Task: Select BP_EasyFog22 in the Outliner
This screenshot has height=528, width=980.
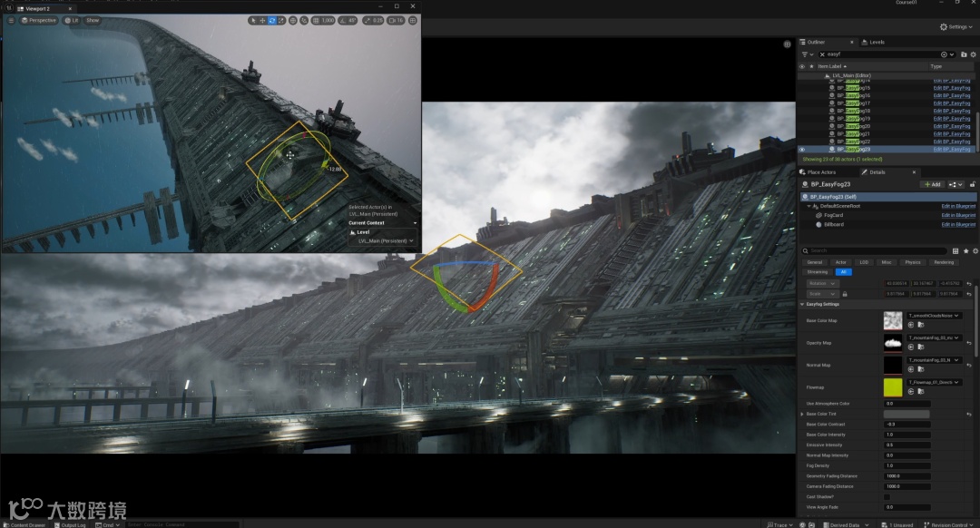Action: point(854,142)
